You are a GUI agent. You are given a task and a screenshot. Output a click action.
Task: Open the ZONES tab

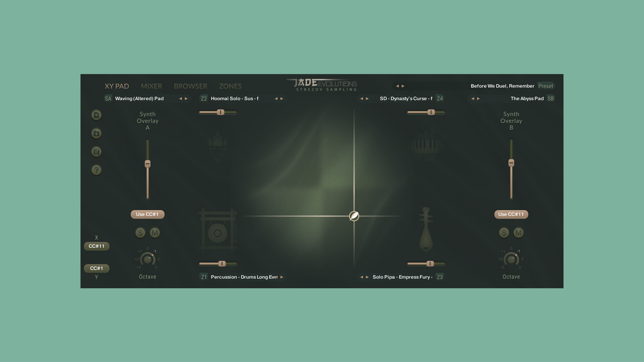(x=230, y=86)
